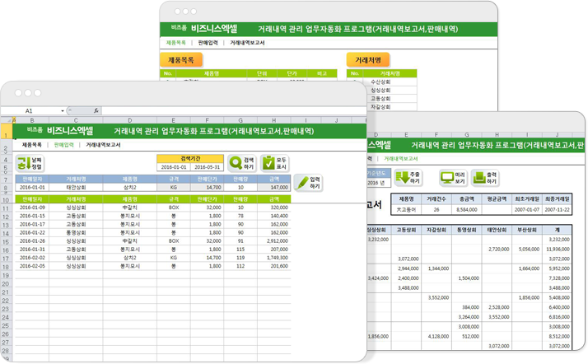This screenshot has height=364, width=588.
Task: Click input amount cell 147,000
Action: 274,187
